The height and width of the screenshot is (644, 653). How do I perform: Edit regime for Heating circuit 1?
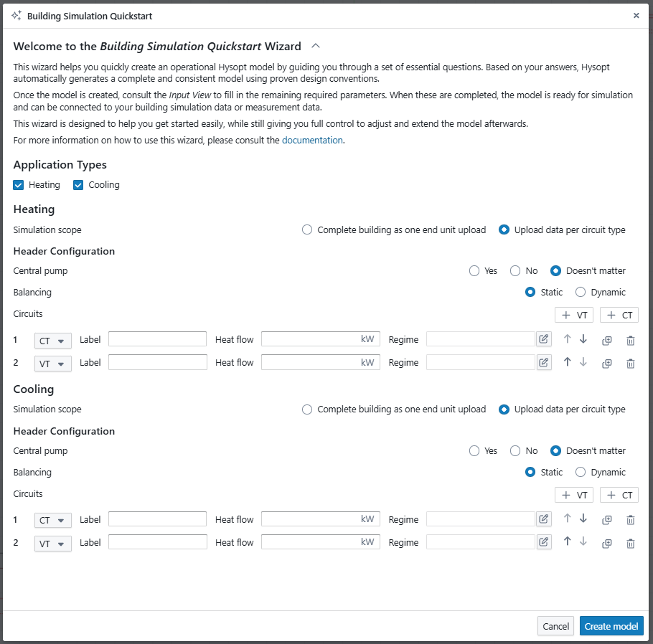[544, 339]
